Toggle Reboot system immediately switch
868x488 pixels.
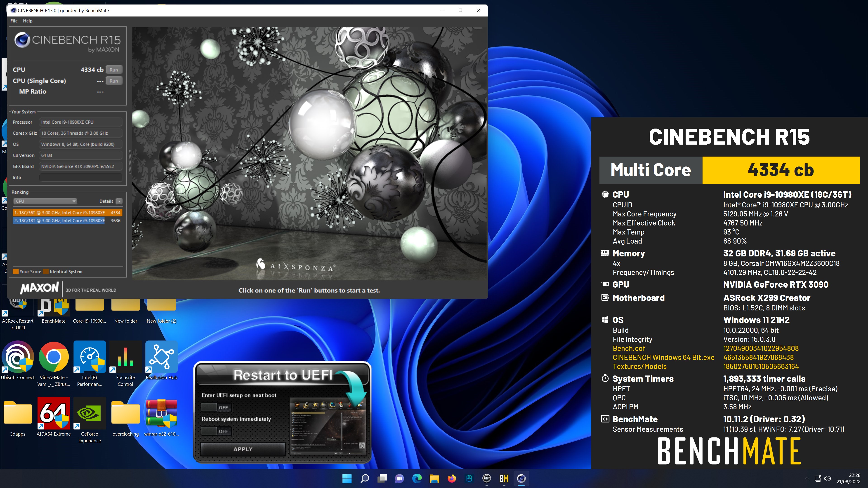coord(216,431)
